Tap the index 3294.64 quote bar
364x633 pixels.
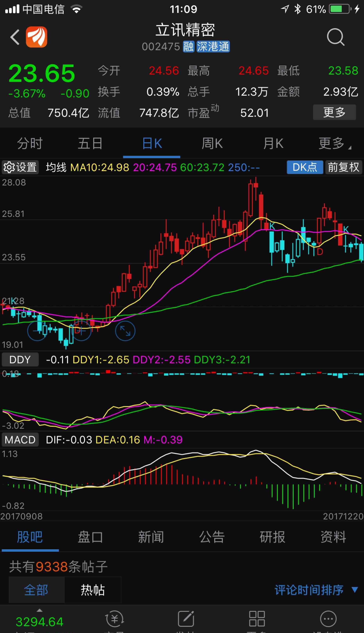tap(39, 621)
